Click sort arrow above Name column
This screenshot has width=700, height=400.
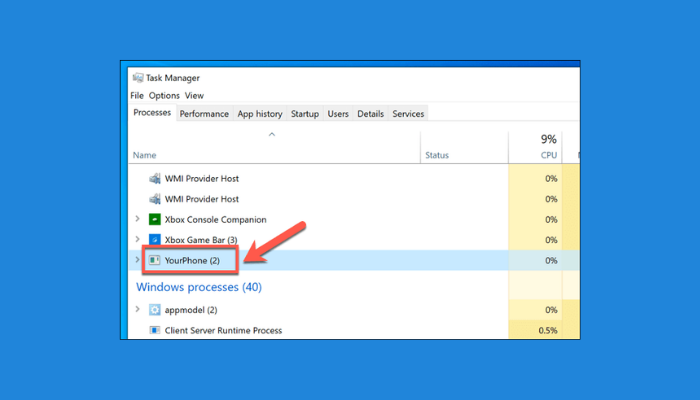[272, 134]
